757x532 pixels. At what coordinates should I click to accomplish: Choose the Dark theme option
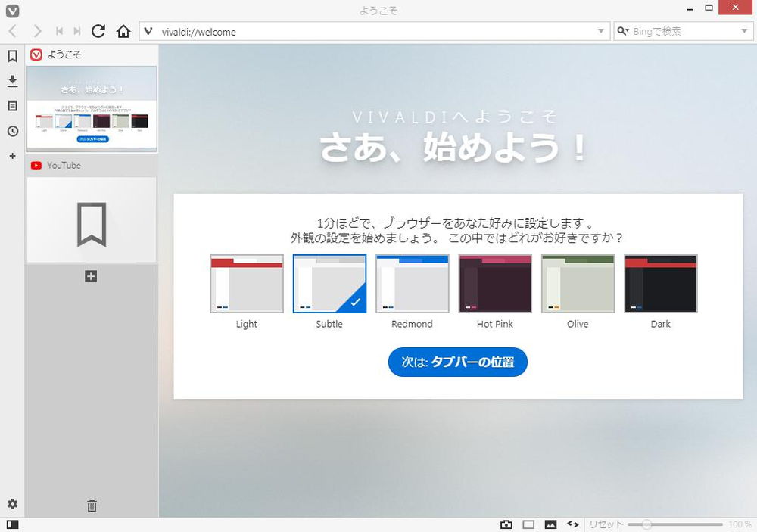pyautogui.click(x=660, y=283)
